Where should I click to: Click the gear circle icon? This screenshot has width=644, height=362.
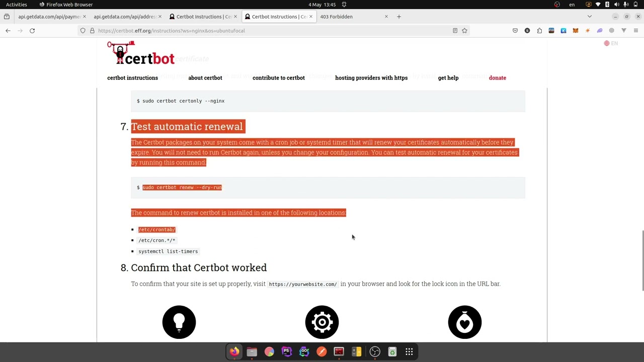[322, 322]
